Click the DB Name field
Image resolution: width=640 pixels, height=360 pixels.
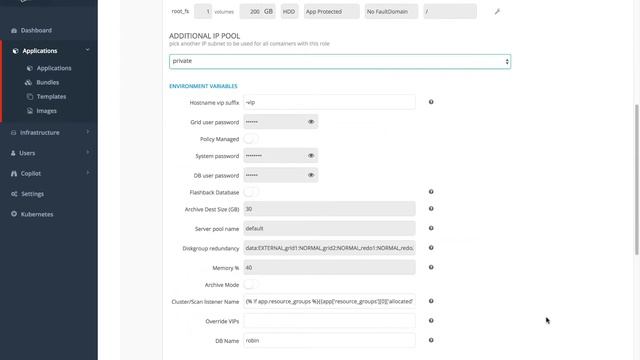pyautogui.click(x=329, y=340)
